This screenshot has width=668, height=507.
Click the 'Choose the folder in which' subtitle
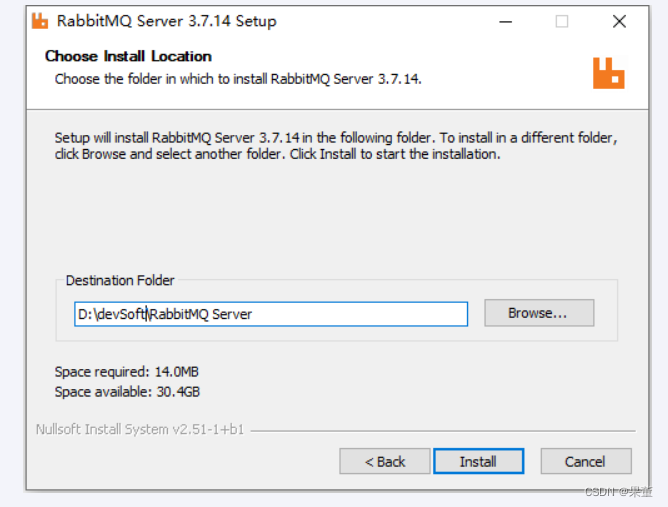[x=238, y=78]
